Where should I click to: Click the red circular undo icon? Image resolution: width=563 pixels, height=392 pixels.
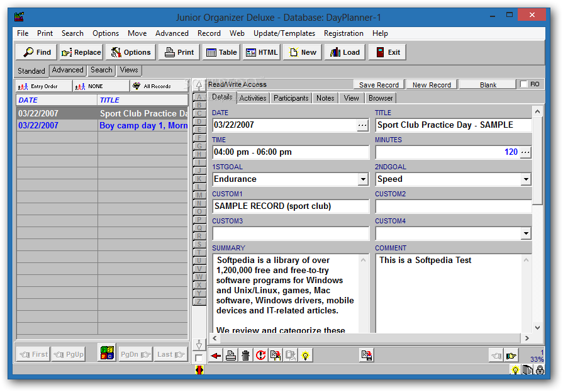[260, 356]
